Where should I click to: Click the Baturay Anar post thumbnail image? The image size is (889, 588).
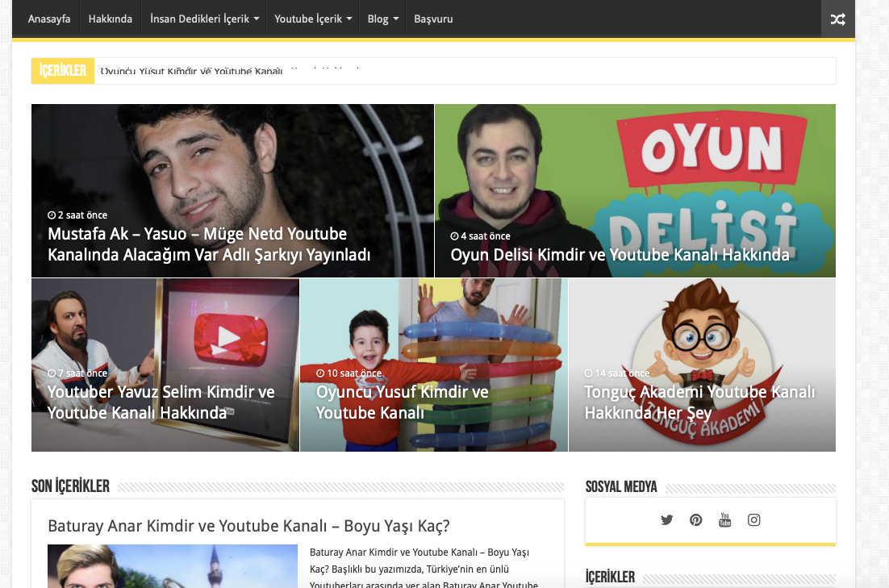pyautogui.click(x=173, y=566)
